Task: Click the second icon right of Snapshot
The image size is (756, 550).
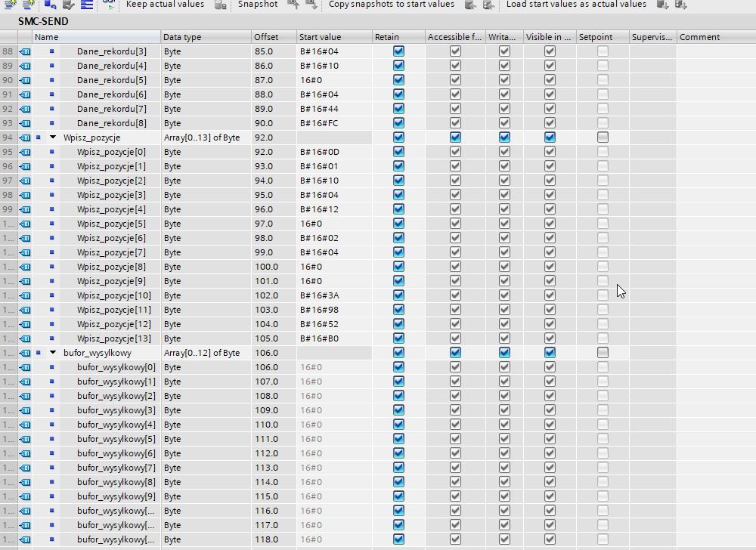Action: tap(311, 5)
